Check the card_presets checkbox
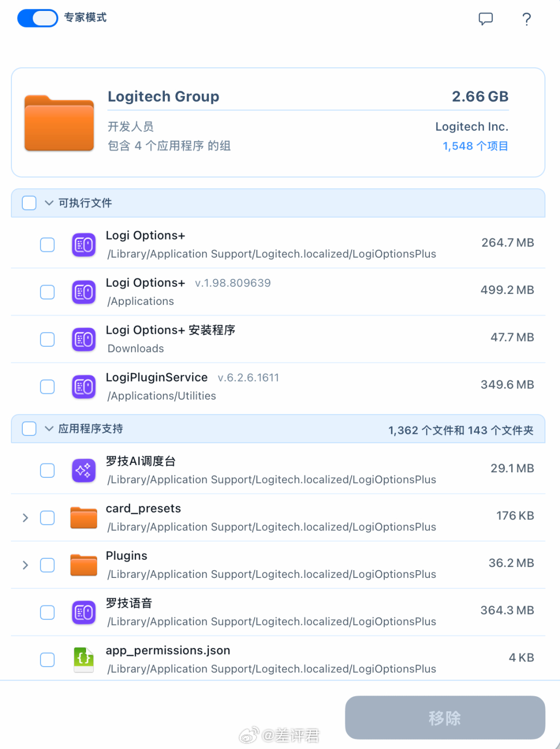This screenshot has height=749, width=560. [x=47, y=518]
